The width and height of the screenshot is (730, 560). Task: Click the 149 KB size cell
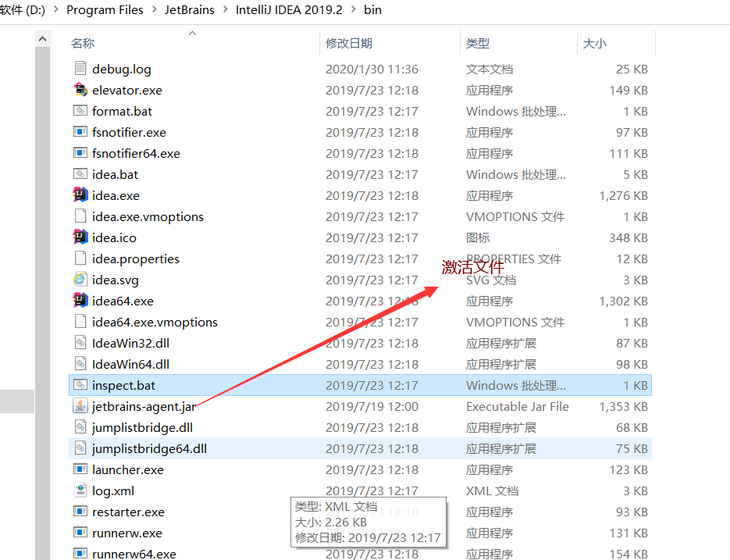(x=629, y=90)
